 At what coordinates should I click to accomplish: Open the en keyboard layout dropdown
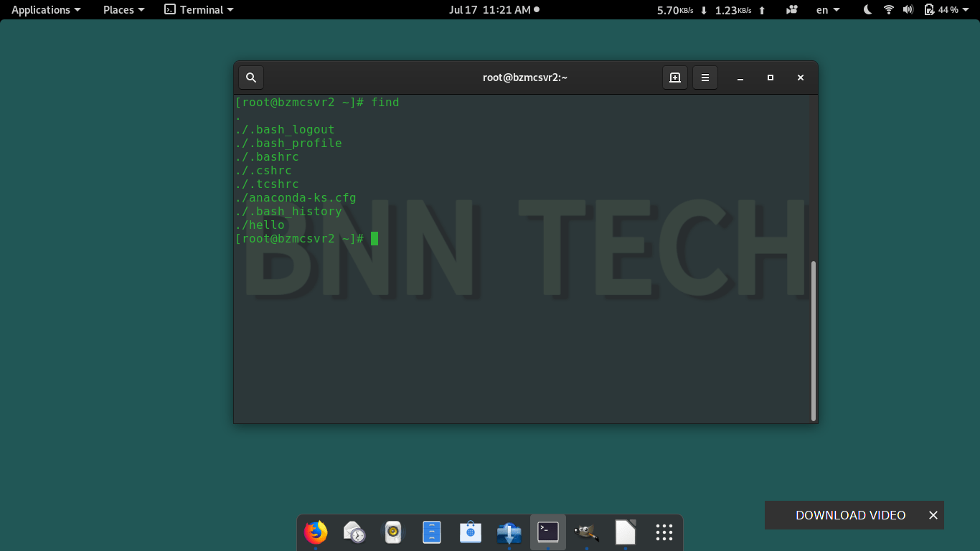point(826,9)
